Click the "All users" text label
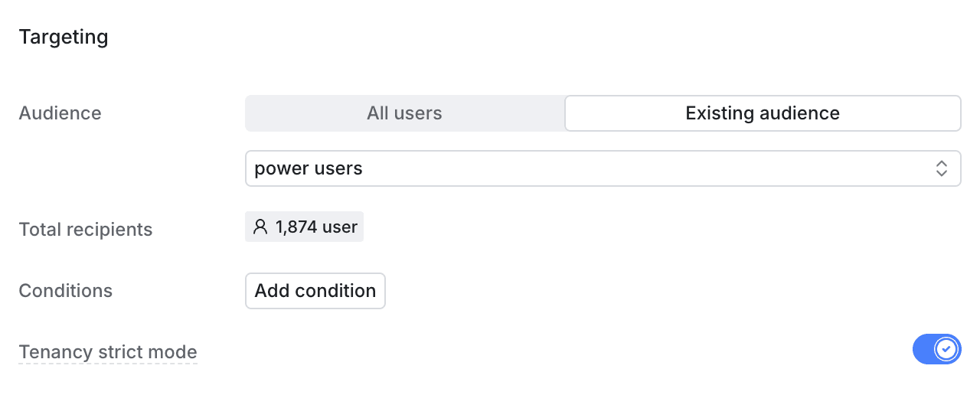980x395 pixels. click(404, 113)
